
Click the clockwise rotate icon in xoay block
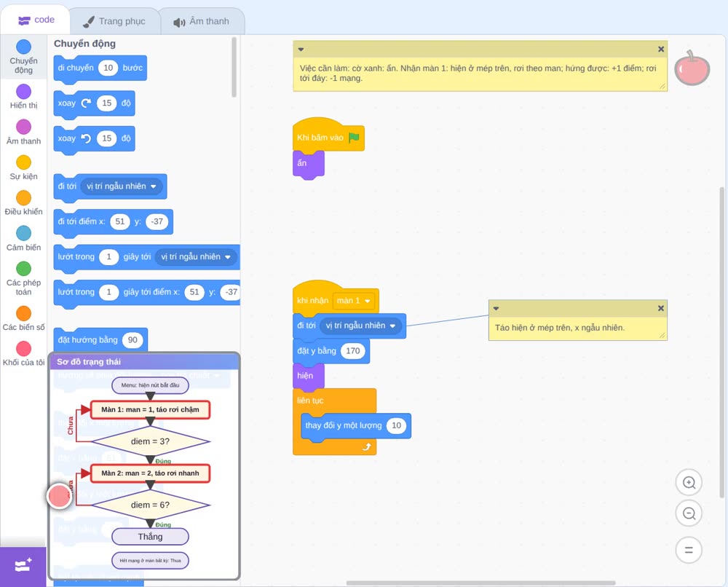tap(86, 103)
